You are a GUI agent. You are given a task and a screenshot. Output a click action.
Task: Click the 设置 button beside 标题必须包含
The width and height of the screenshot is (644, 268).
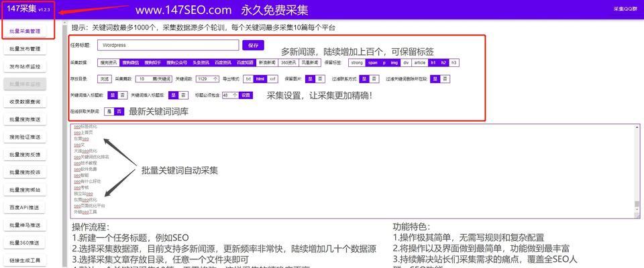coord(246,95)
